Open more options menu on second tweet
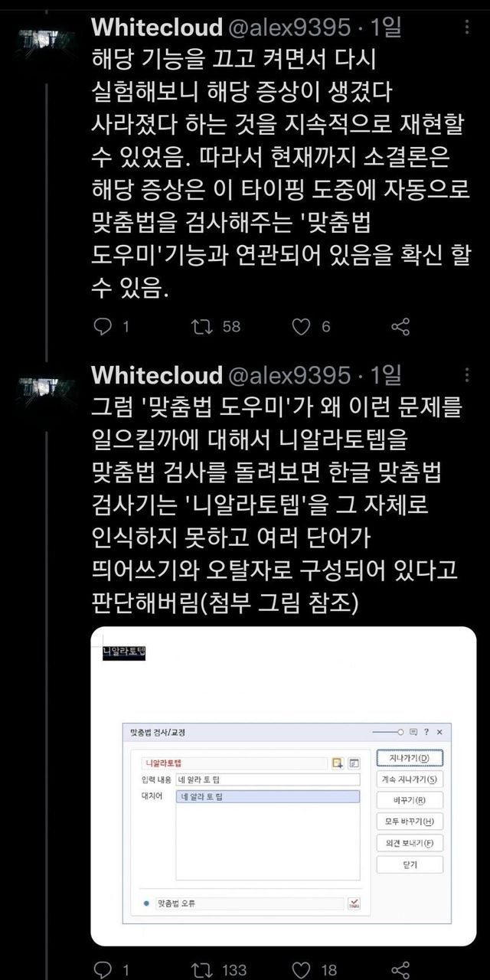Image resolution: width=490 pixels, height=980 pixels. coord(468,374)
